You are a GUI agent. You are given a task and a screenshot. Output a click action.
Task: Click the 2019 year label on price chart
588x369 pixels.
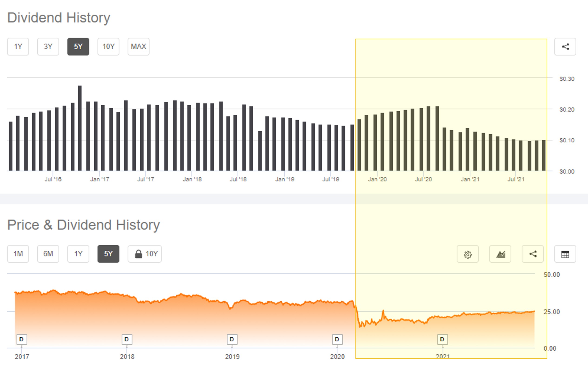point(232,356)
